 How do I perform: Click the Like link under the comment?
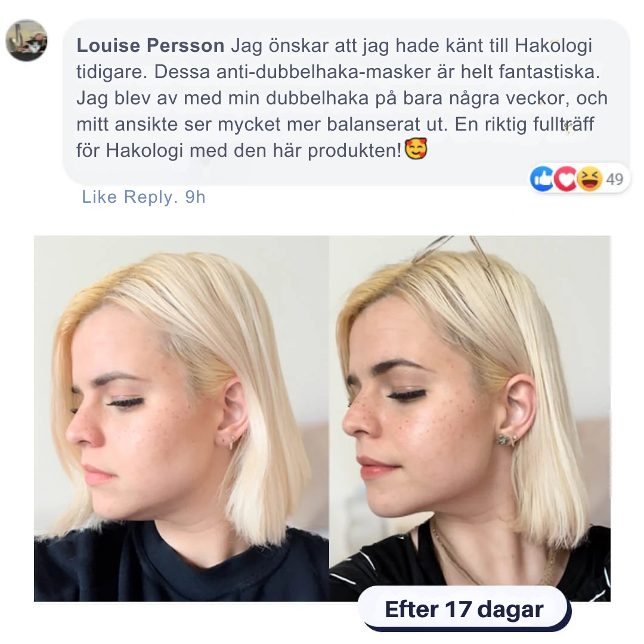100,197
